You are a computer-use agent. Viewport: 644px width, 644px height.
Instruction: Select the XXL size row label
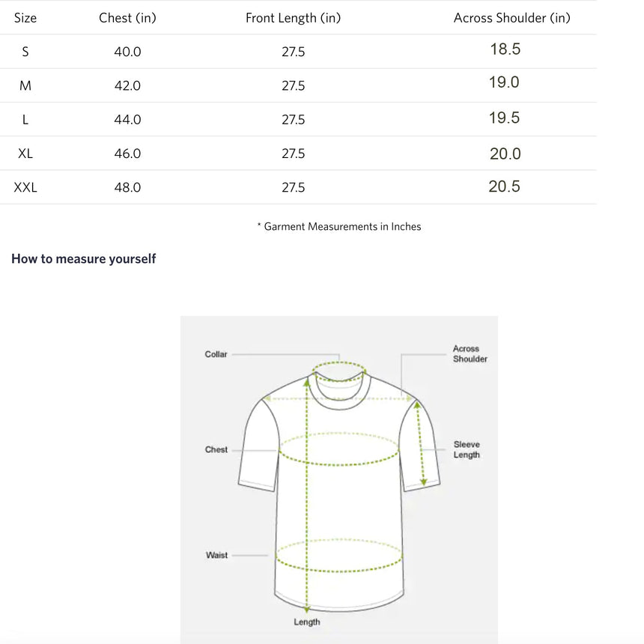(x=25, y=187)
